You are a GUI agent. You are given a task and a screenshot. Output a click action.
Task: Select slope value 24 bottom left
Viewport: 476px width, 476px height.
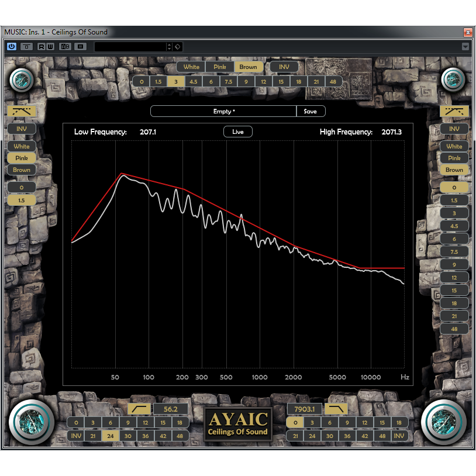pyautogui.click(x=111, y=436)
